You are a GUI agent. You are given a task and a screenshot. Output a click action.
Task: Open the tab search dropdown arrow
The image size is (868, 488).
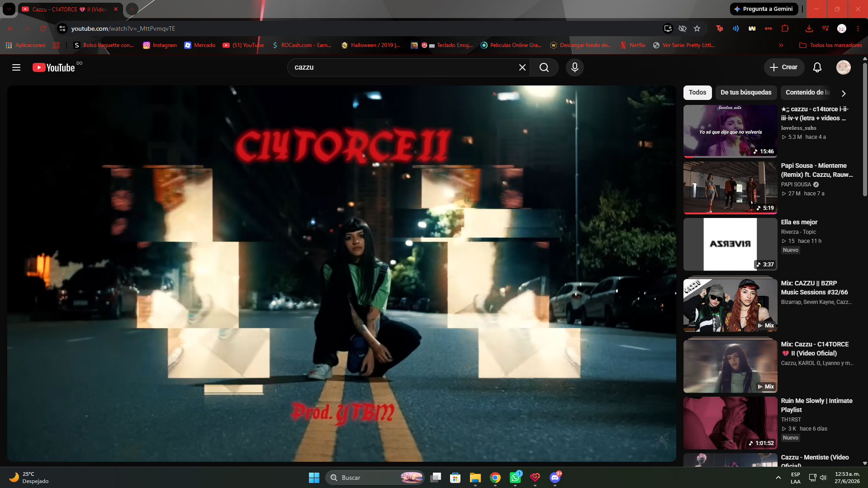point(9,9)
